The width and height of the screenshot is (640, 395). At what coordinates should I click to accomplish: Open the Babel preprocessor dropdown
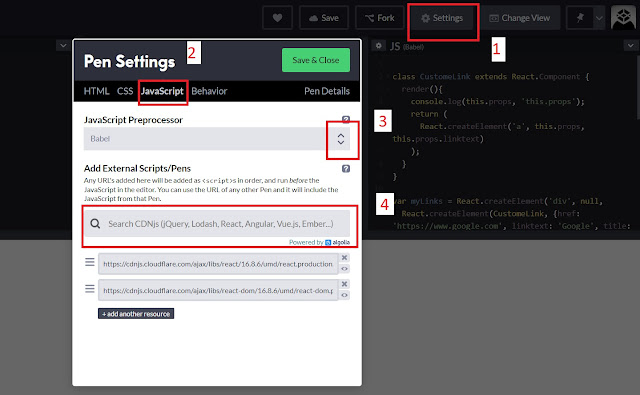pos(217,139)
